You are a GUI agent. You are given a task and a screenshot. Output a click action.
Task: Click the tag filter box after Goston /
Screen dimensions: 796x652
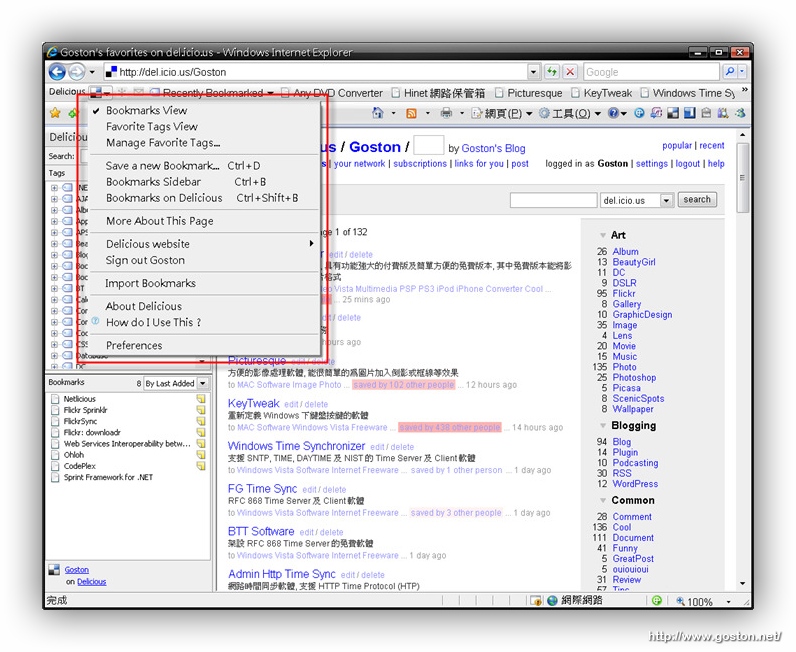click(428, 145)
